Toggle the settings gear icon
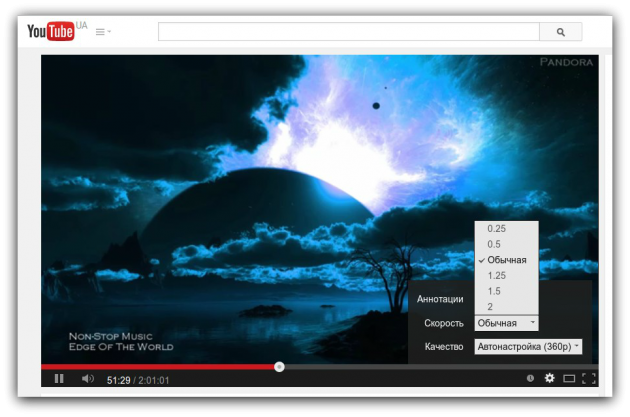630x417 pixels. (x=549, y=378)
